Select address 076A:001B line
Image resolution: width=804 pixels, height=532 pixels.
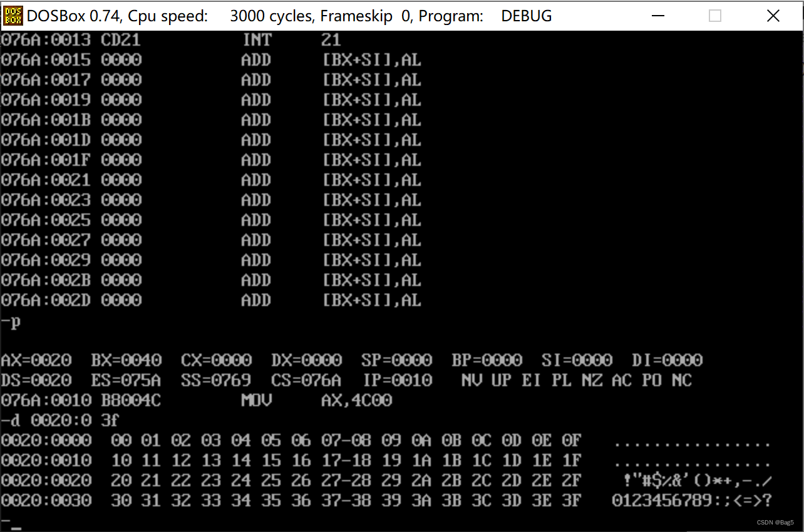(x=211, y=120)
